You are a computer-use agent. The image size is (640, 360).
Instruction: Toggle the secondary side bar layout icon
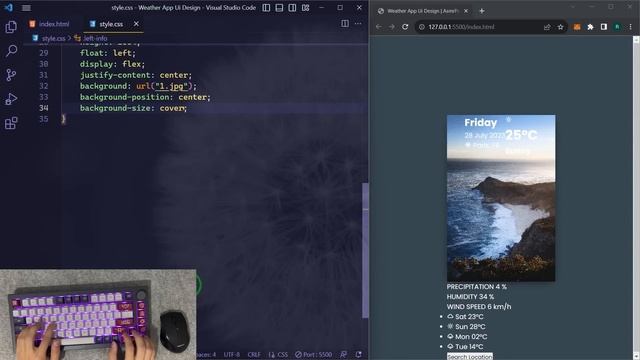point(292,8)
